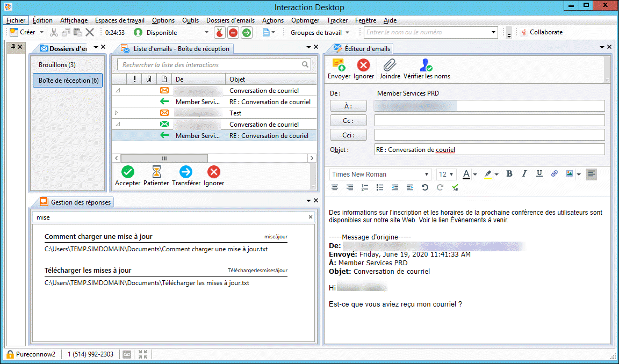Open the Disponible status dropdown
This screenshot has width=619, height=364.
click(206, 33)
